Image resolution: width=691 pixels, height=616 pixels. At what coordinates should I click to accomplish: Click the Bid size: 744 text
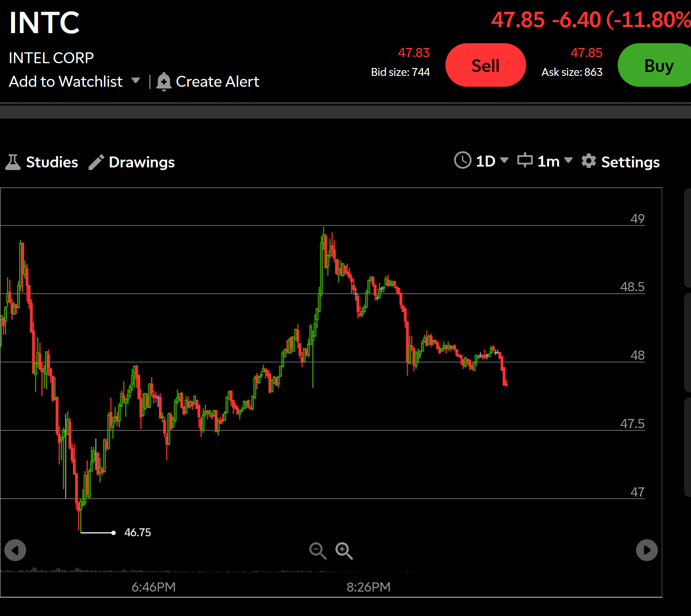click(400, 72)
